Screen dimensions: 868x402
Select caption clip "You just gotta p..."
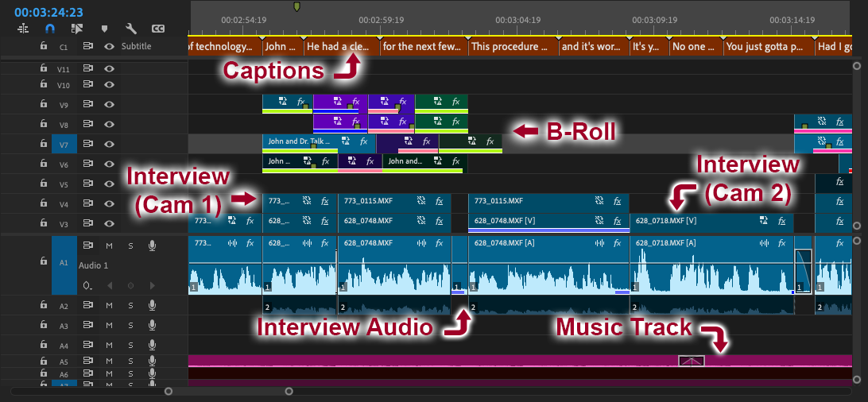769,47
